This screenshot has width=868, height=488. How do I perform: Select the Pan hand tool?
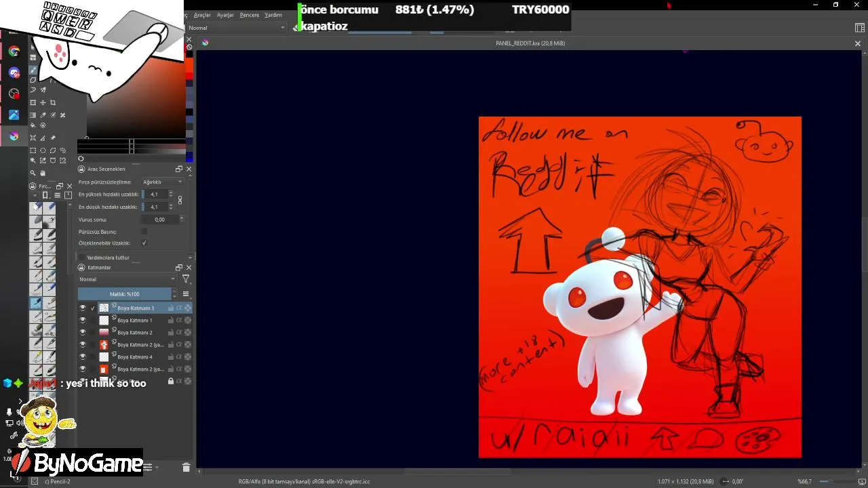tap(43, 173)
